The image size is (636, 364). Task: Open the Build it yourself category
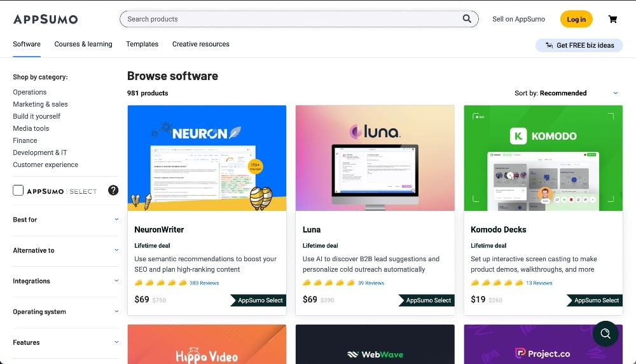[x=36, y=116]
